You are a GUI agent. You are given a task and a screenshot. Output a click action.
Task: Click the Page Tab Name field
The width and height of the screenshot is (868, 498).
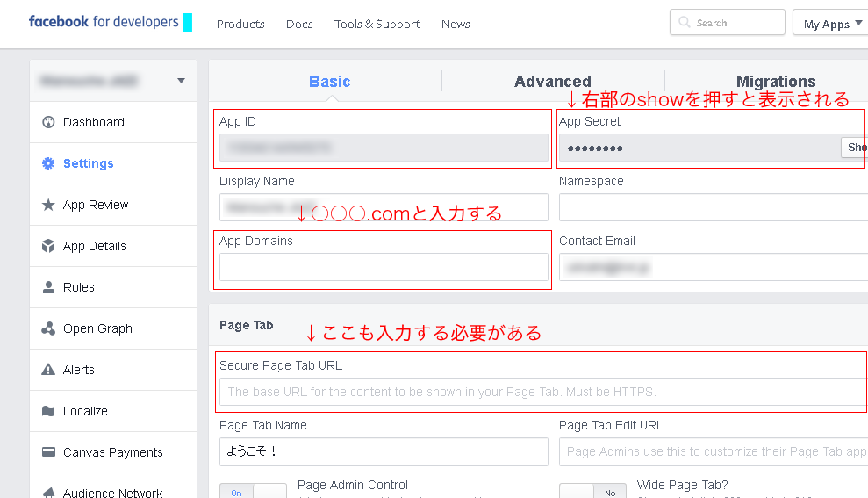384,451
